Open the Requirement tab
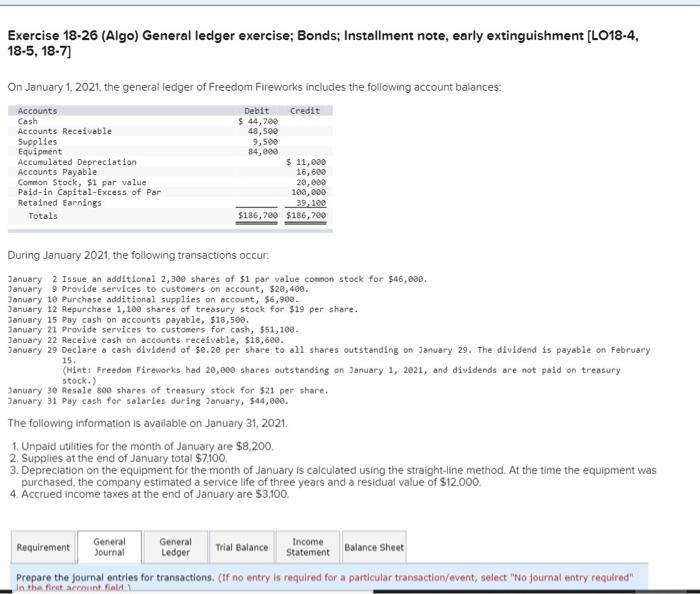The width and height of the screenshot is (700, 594). pos(43,547)
